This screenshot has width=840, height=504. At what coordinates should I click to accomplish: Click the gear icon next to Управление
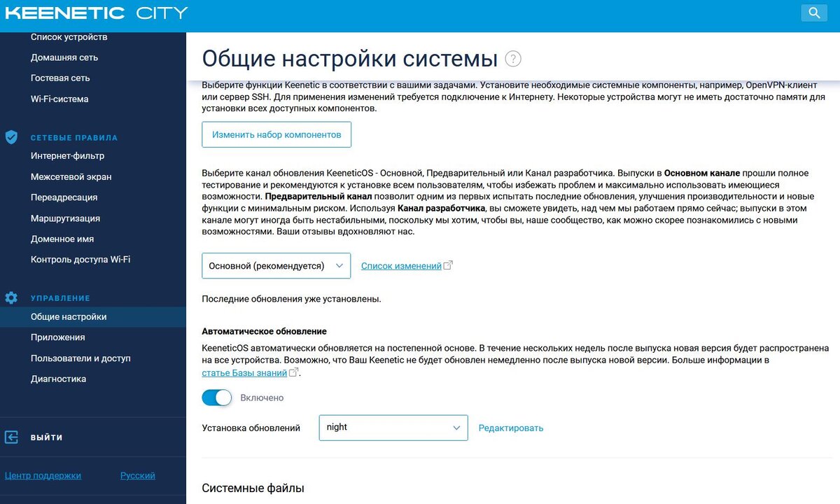[11, 297]
